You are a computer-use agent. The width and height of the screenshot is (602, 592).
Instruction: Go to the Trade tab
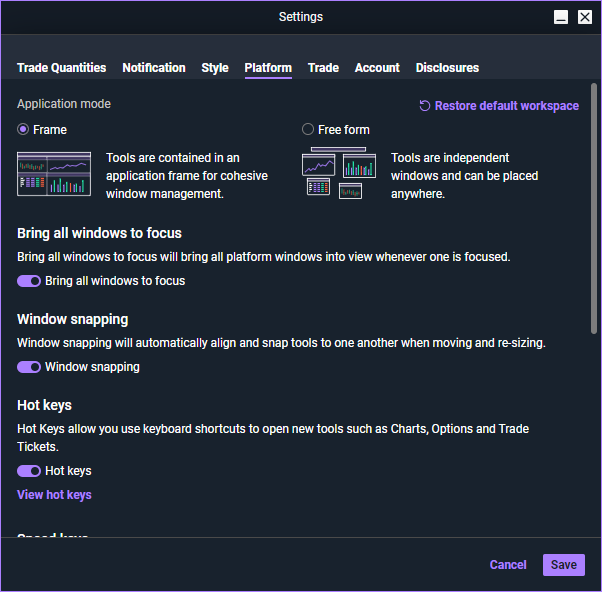pyautogui.click(x=323, y=68)
